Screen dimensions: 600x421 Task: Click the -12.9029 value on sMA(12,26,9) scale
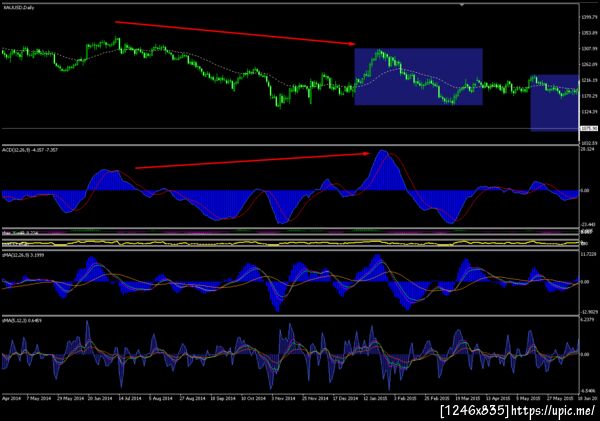589,312
